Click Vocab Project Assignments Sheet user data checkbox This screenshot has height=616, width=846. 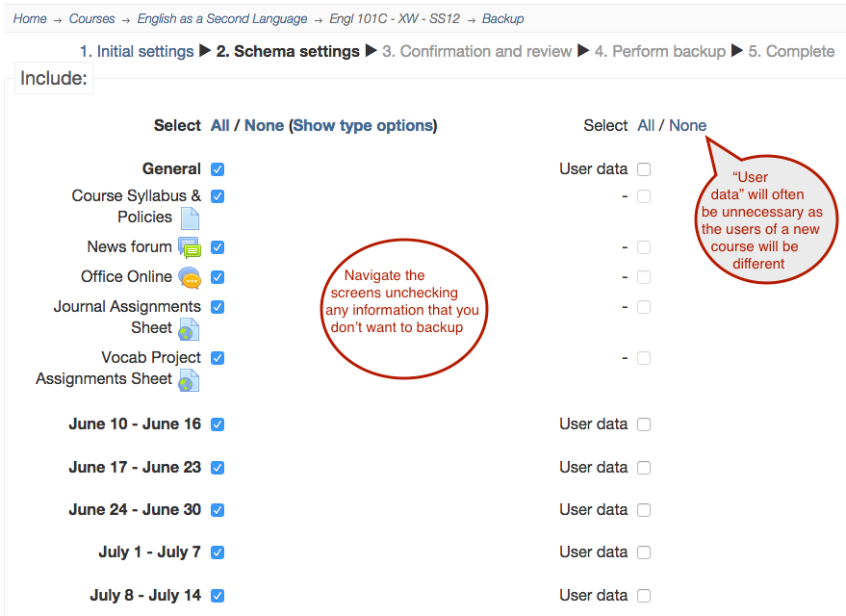coord(644,358)
